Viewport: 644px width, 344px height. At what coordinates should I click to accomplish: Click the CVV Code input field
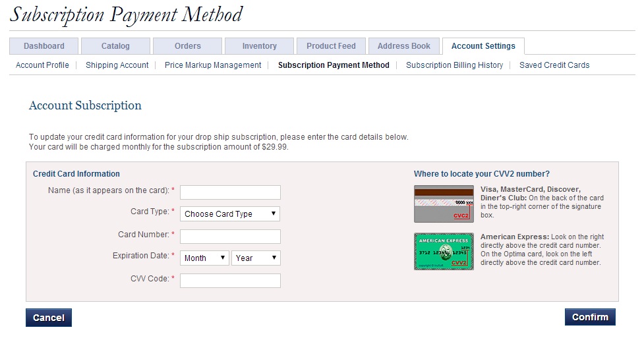tap(231, 281)
